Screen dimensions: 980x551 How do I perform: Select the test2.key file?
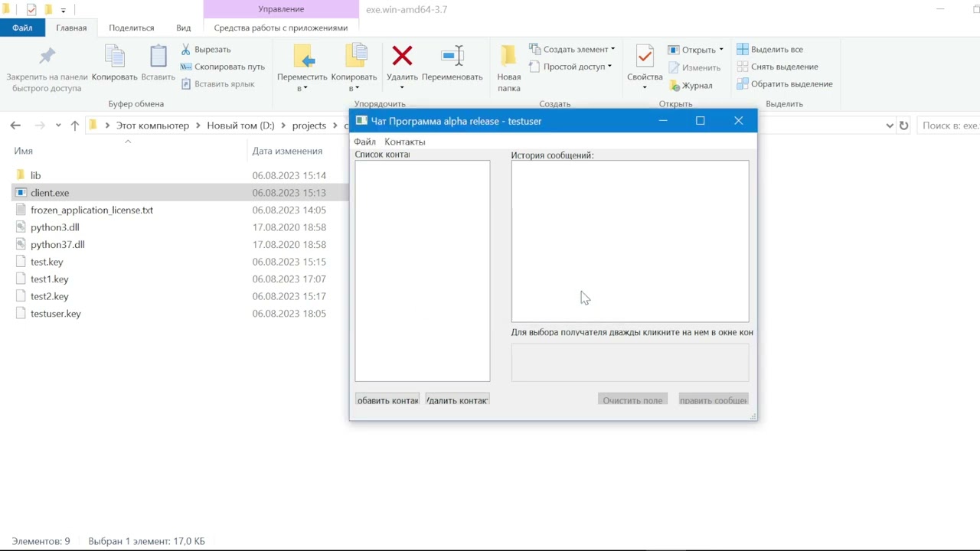50,296
